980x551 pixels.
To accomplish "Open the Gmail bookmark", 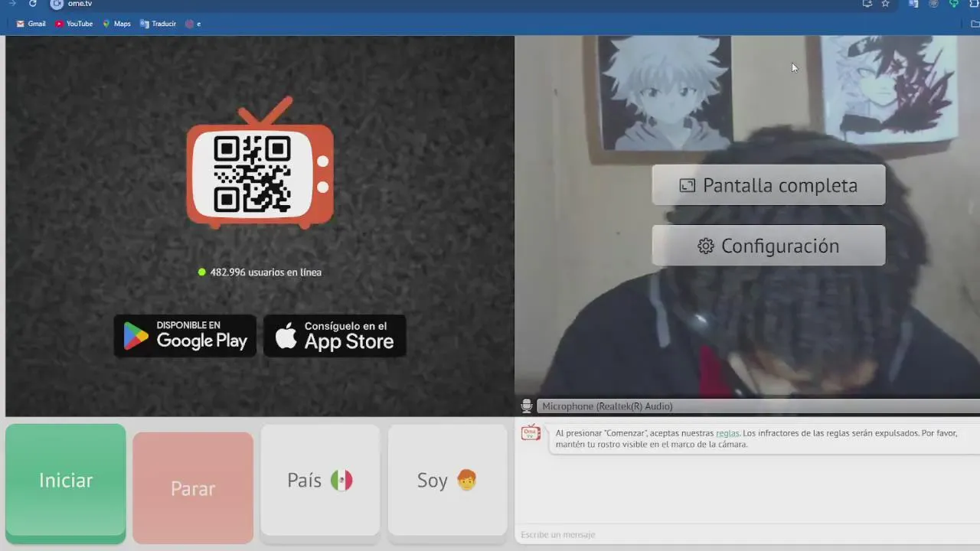I will [x=31, y=24].
